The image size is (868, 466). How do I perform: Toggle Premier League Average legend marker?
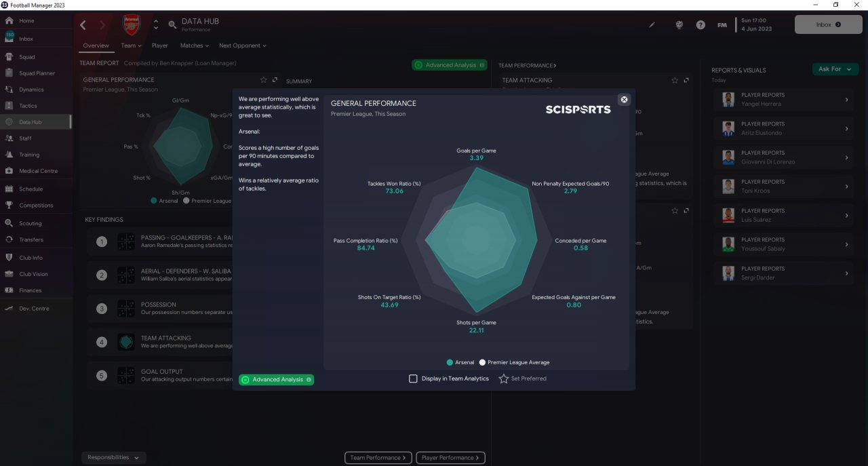(483, 362)
